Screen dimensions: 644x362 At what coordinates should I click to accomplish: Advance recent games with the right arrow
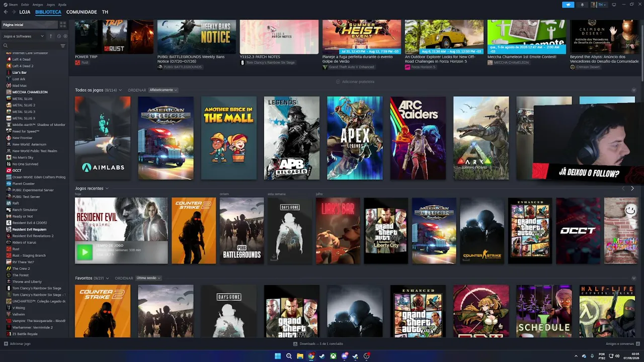pos(632,189)
